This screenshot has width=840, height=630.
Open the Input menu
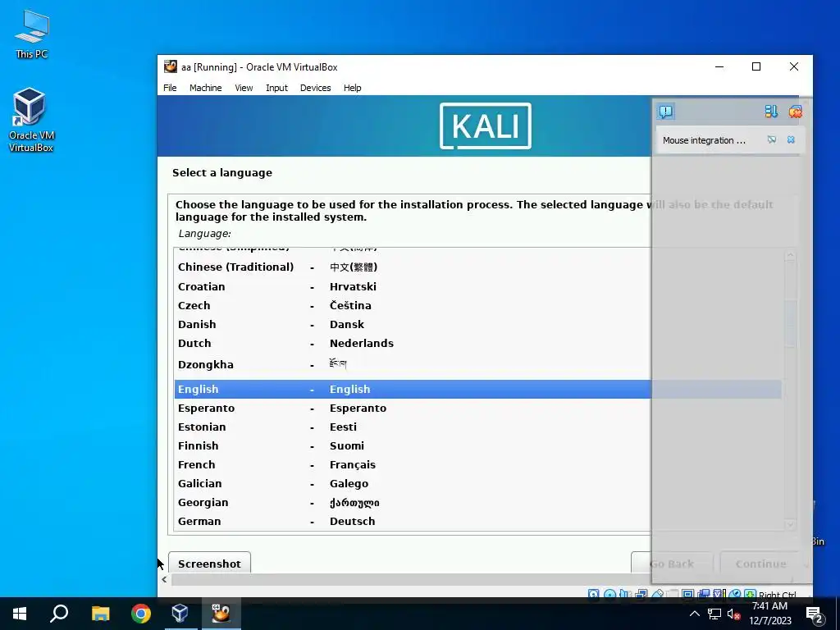point(276,88)
